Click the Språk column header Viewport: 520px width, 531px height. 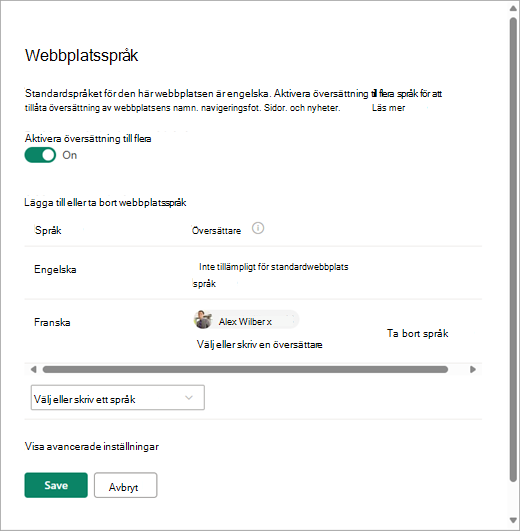[x=48, y=230]
